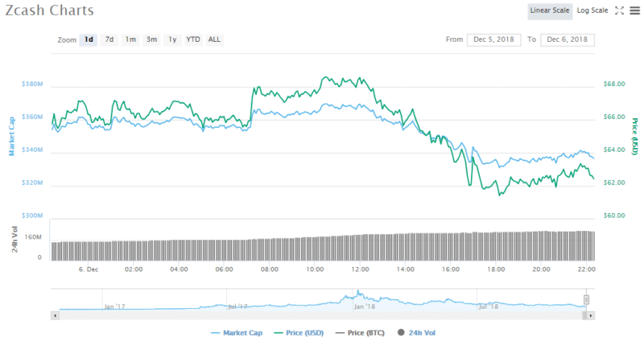
Task: Toggle fullscreen chart view
Action: pos(619,10)
